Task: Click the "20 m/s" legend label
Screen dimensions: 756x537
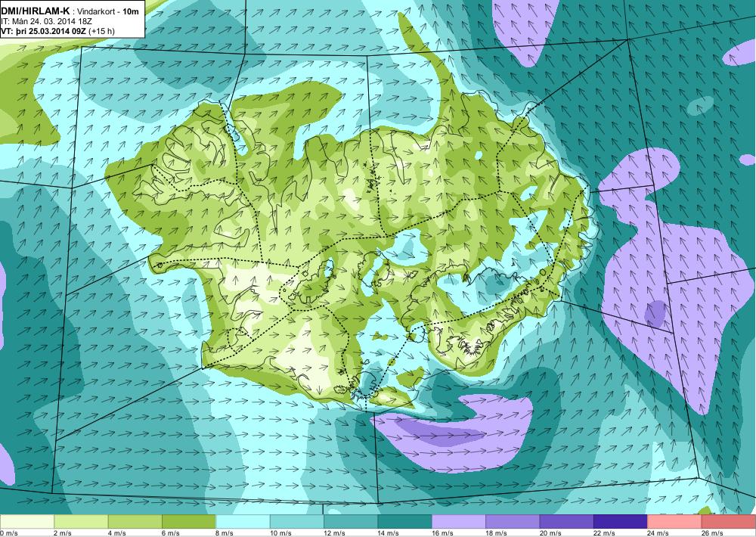Action: coord(550,533)
